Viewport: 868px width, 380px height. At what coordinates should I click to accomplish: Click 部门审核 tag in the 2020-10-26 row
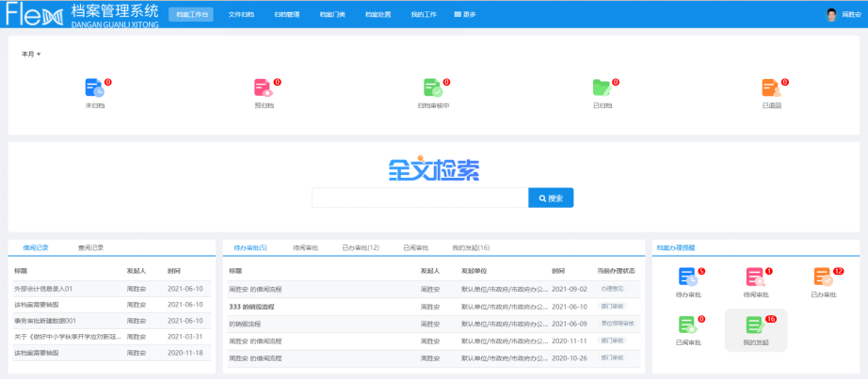coord(612,357)
